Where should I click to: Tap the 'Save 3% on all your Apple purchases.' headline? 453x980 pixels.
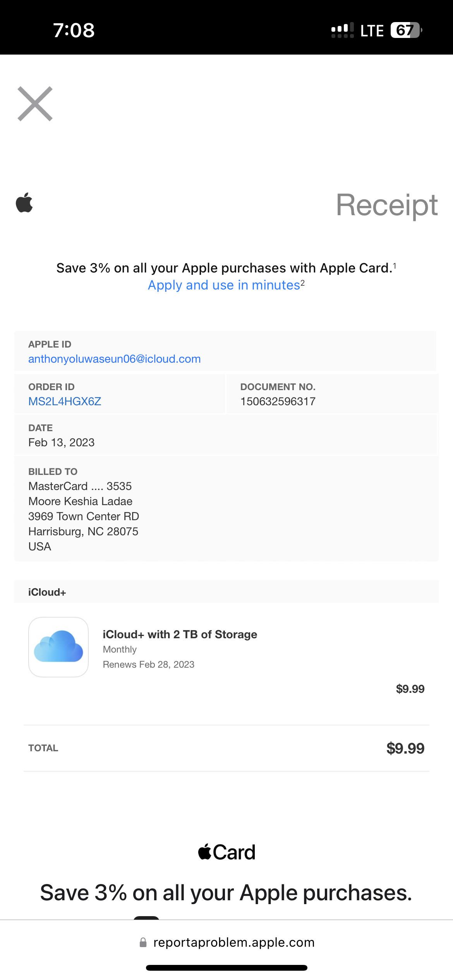click(x=226, y=893)
